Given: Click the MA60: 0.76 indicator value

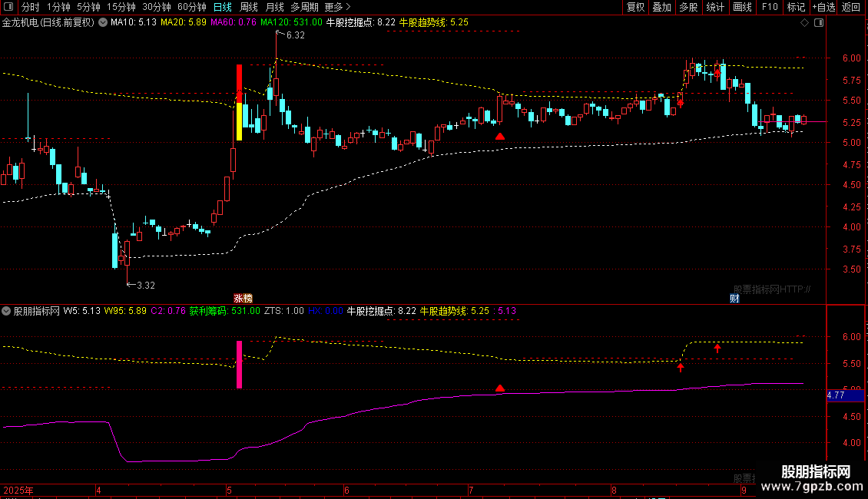Looking at the screenshot, I should pyautogui.click(x=233, y=23).
